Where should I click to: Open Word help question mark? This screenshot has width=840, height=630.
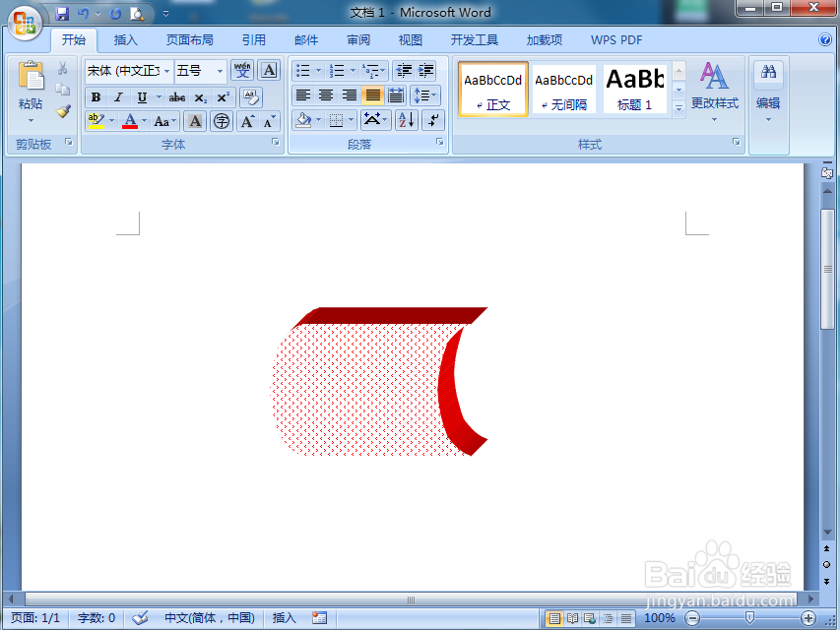(x=825, y=39)
